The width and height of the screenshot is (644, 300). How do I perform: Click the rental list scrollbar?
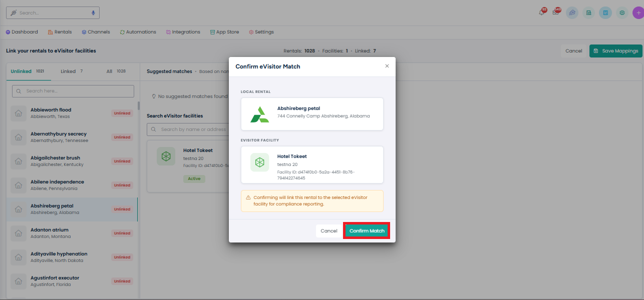click(139, 106)
